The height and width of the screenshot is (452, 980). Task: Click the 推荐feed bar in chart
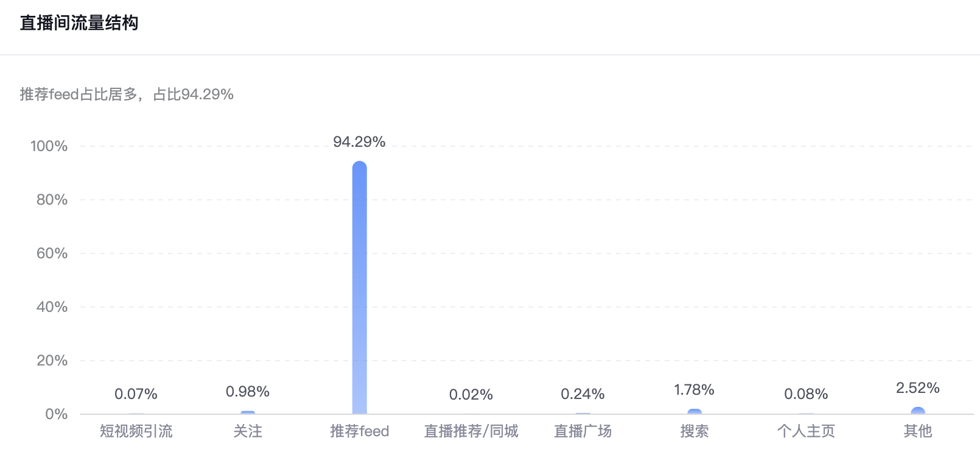360,288
